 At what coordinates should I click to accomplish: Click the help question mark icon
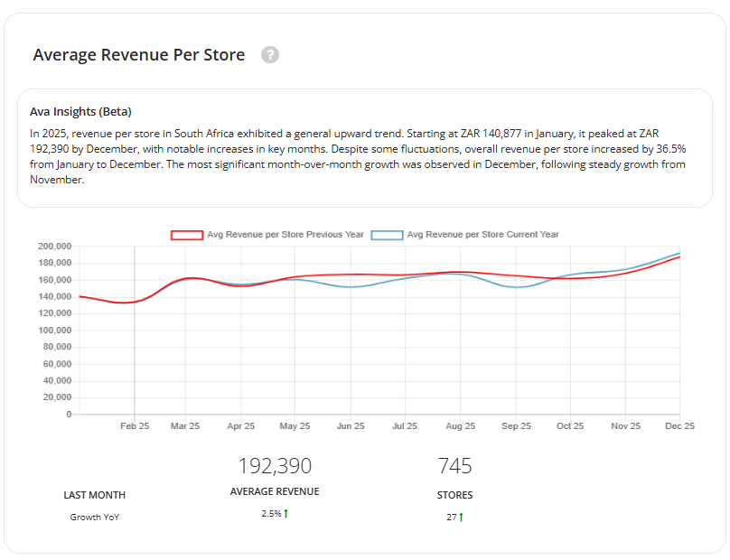270,55
